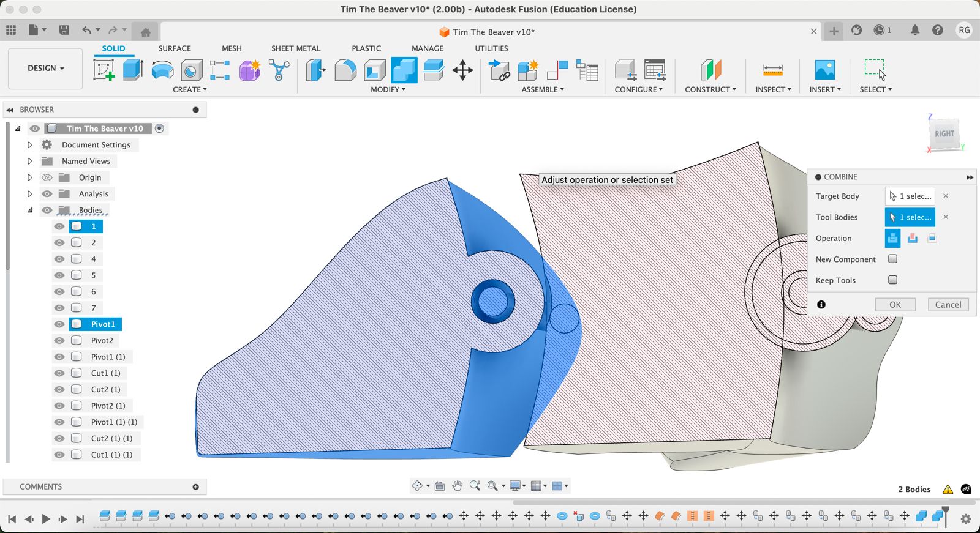
Task: Collapse the Bodies folder
Action: pyautogui.click(x=29, y=210)
